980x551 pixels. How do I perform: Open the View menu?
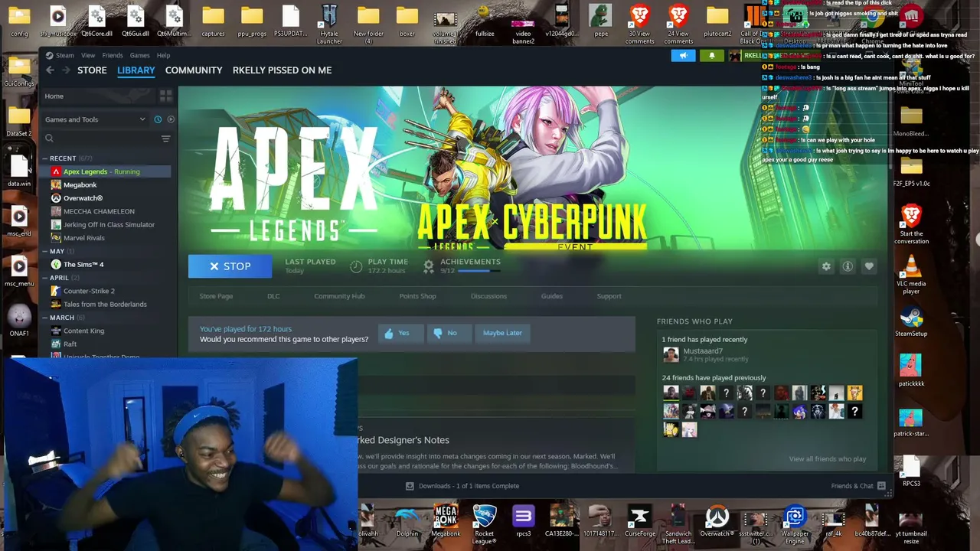[x=88, y=55]
